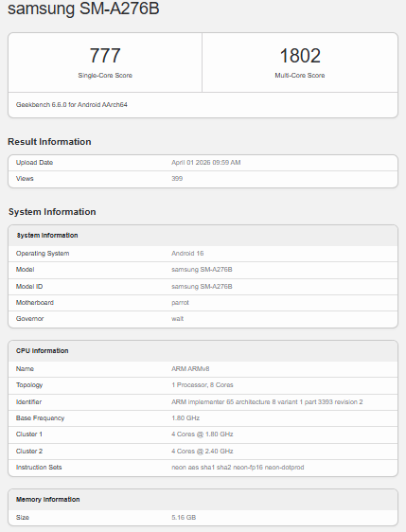Click the 'Model ID' row label
The height and width of the screenshot is (532, 406).
pyautogui.click(x=29, y=287)
